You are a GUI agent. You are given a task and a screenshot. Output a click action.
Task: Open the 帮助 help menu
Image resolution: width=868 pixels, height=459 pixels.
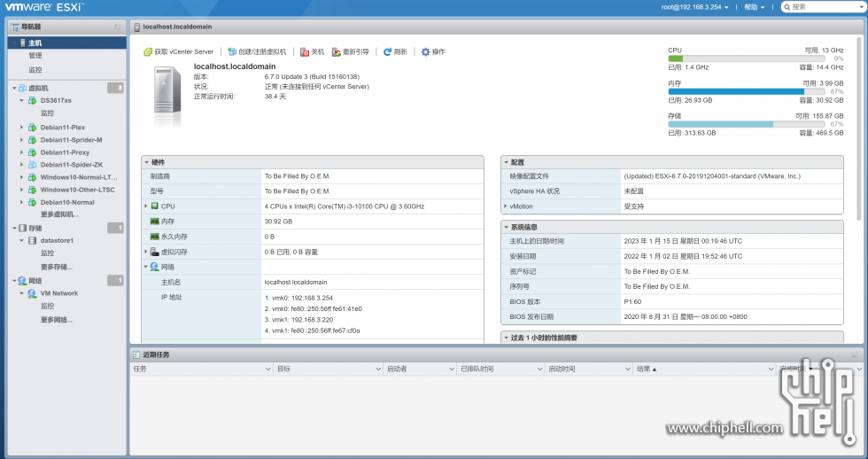tap(754, 7)
